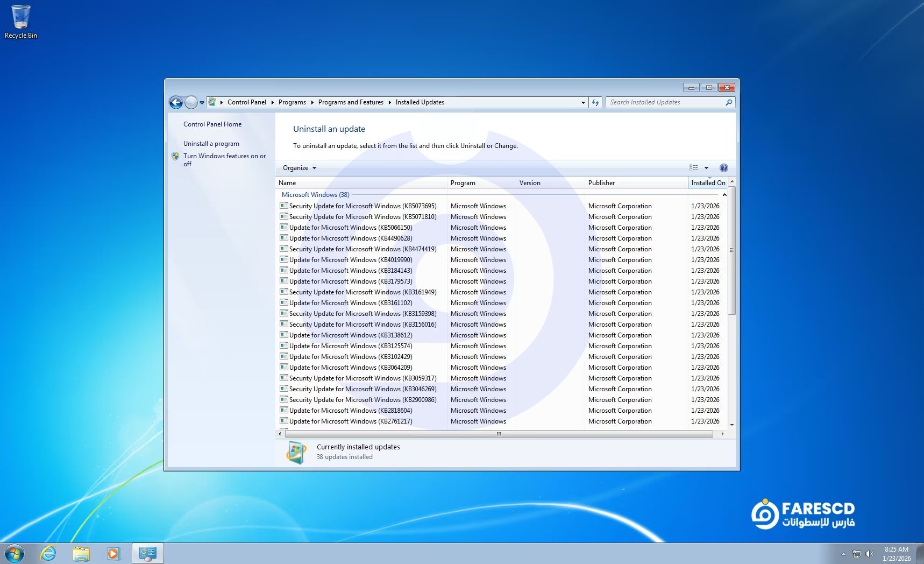Open the view options dropdown arrow
The width and height of the screenshot is (924, 564).
[706, 168]
